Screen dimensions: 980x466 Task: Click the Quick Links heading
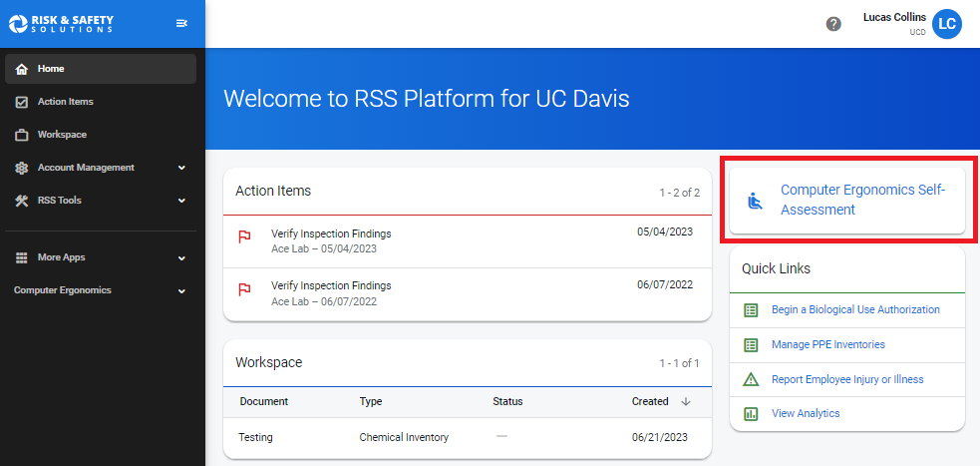[x=777, y=269]
